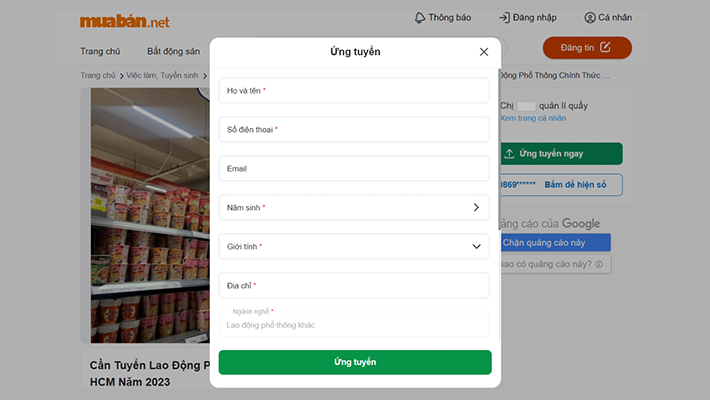The height and width of the screenshot is (400, 710).
Task: Open the Bất động sản menu
Action: click(173, 51)
